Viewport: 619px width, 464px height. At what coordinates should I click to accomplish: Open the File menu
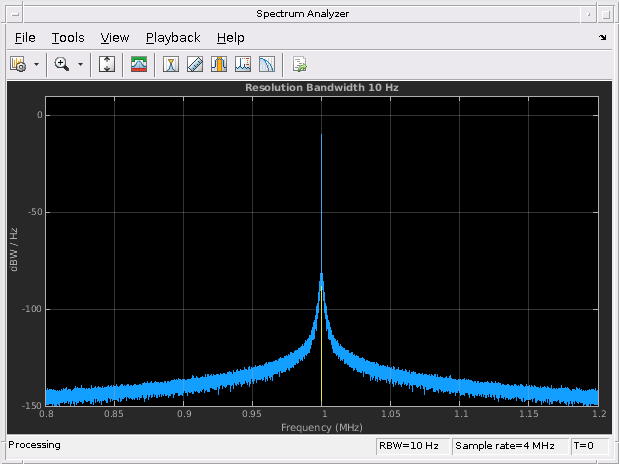(25, 38)
